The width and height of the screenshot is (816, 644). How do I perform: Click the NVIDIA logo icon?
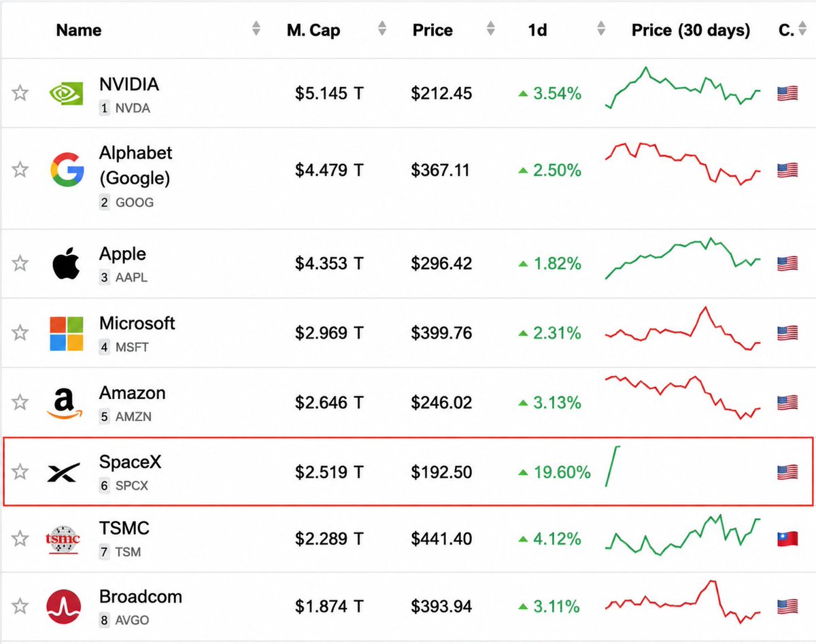66,94
